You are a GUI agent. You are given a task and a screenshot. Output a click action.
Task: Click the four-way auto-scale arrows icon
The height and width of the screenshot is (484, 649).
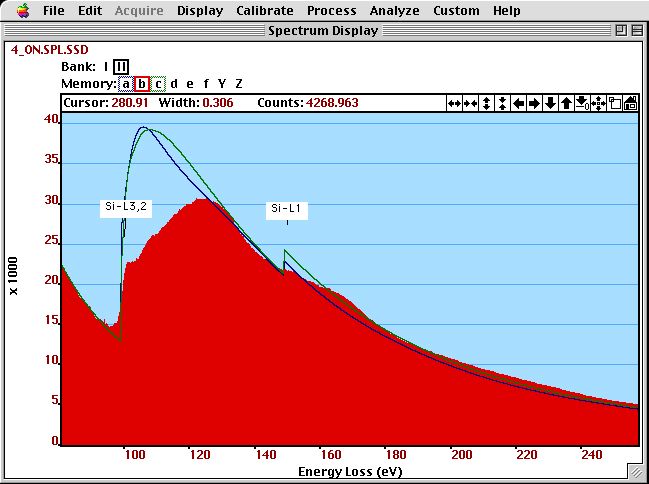[598, 103]
